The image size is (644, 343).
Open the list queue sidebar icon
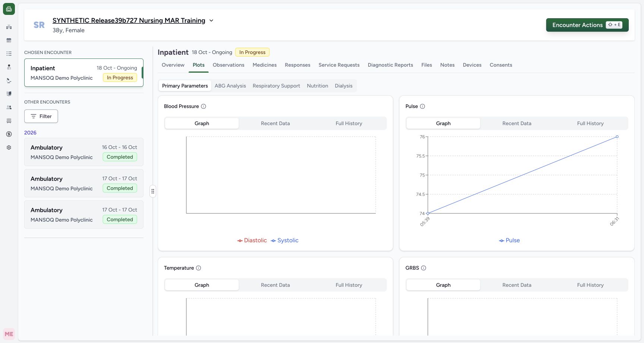9,54
